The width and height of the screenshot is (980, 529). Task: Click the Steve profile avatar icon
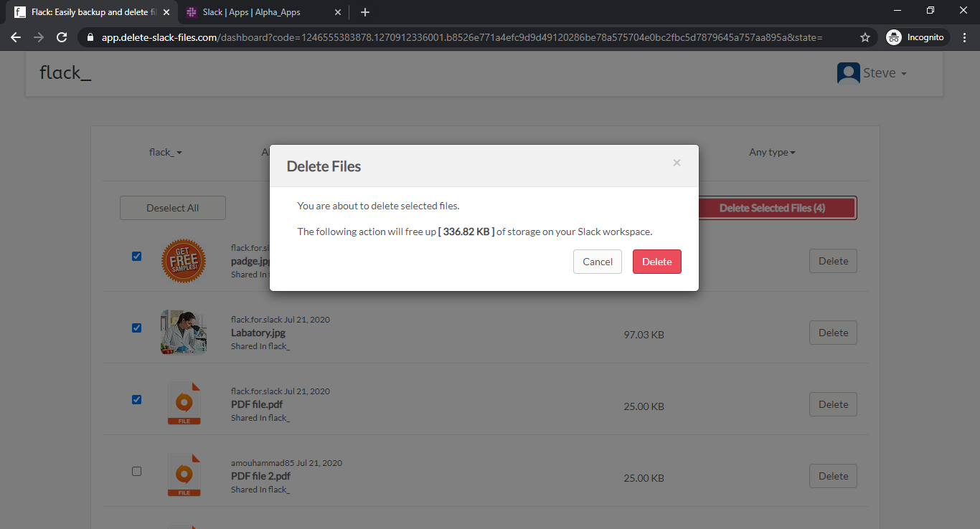[848, 73]
